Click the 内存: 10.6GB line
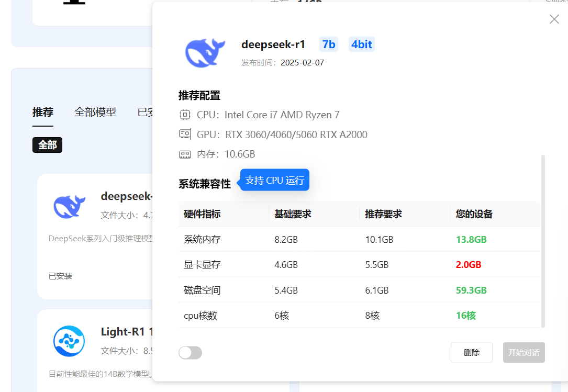 pyautogui.click(x=226, y=154)
